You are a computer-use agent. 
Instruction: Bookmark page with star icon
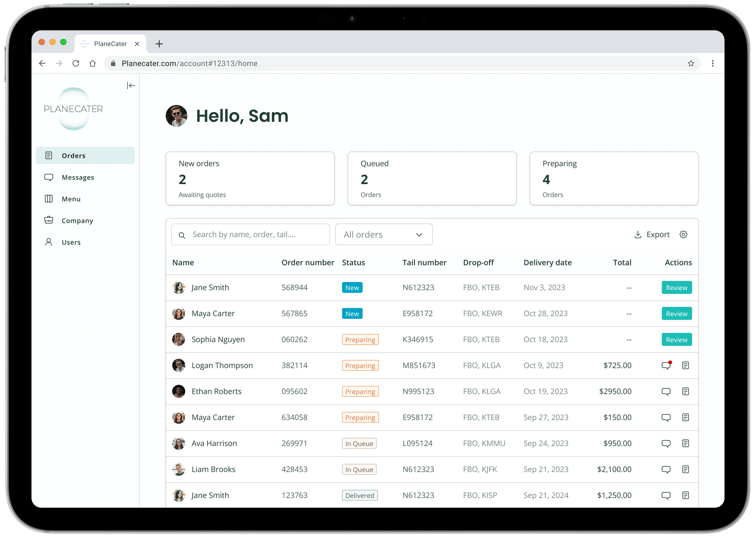691,63
